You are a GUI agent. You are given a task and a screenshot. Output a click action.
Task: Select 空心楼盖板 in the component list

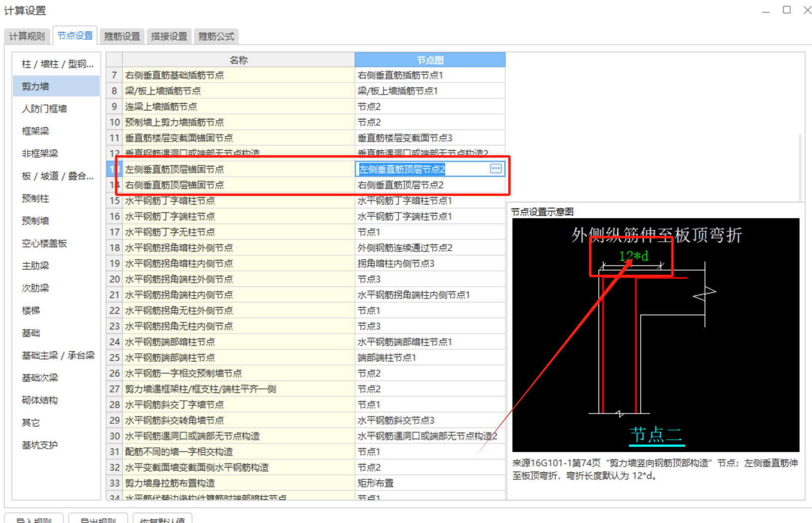[57, 243]
